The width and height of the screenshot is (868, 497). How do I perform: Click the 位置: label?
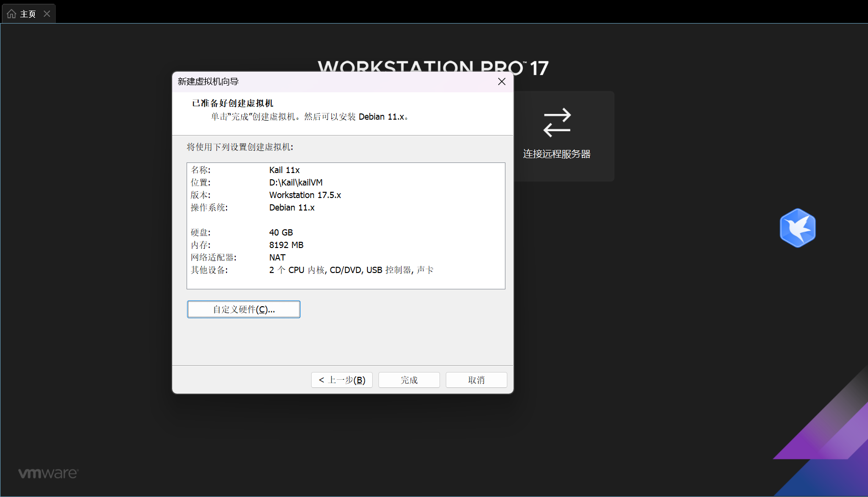point(201,183)
